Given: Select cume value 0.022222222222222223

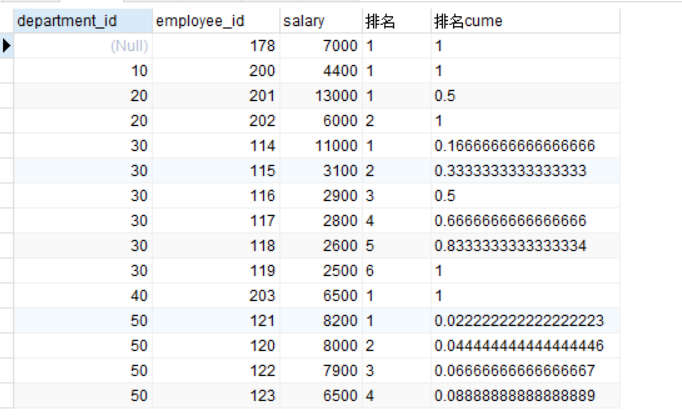Looking at the screenshot, I should click(x=525, y=321).
